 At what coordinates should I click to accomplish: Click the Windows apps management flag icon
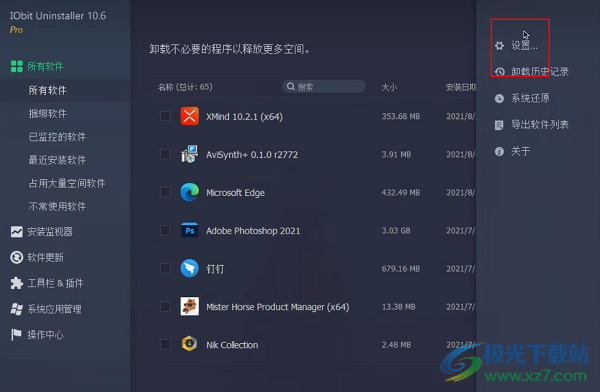click(16, 309)
